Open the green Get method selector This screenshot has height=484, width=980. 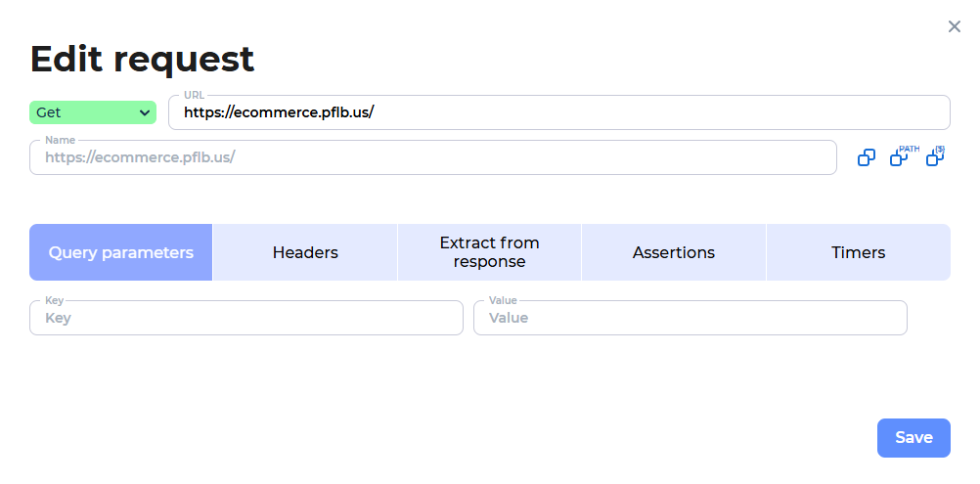click(93, 113)
